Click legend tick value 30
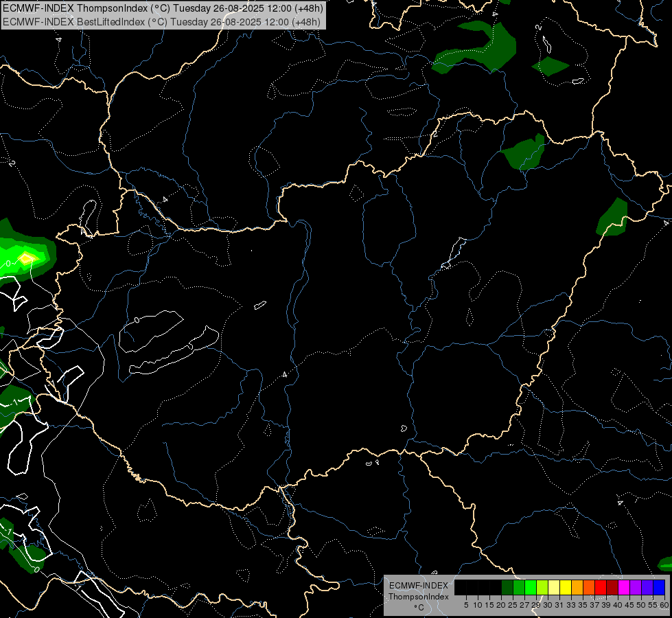This screenshot has width=672, height=618. point(548,605)
